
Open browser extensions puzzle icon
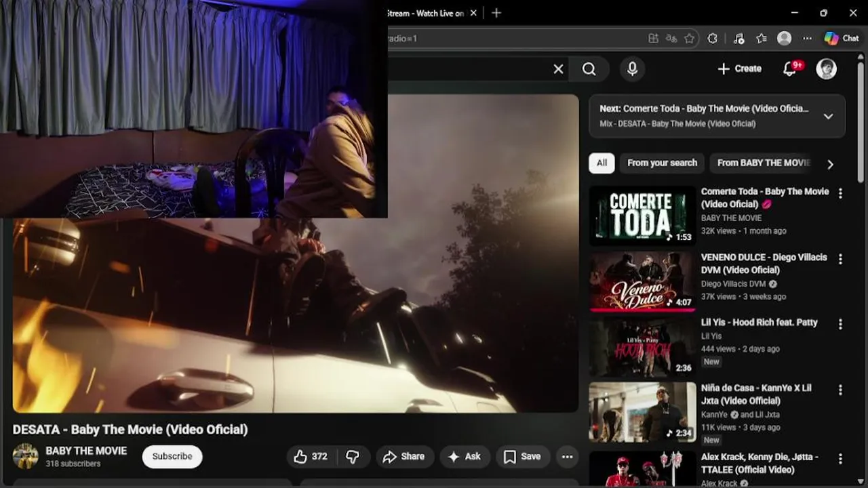(713, 39)
